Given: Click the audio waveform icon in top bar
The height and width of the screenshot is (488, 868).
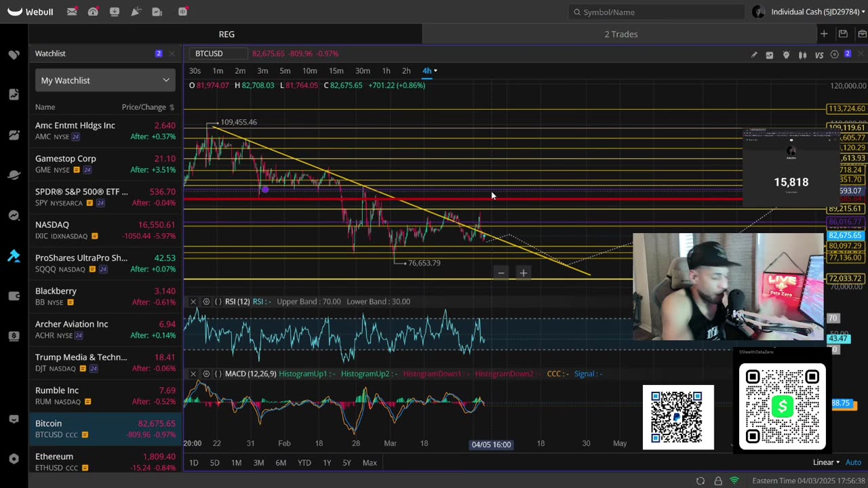Looking at the screenshot, I should pos(183,12).
